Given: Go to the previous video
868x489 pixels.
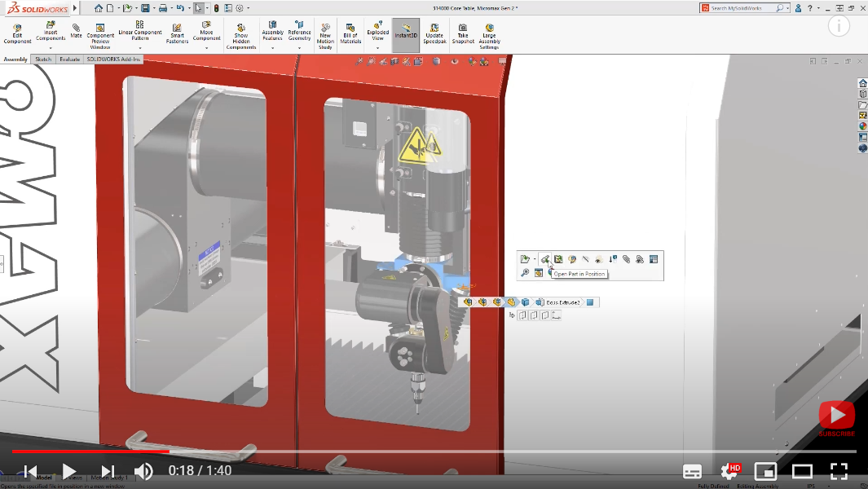Looking at the screenshot, I should (x=30, y=471).
